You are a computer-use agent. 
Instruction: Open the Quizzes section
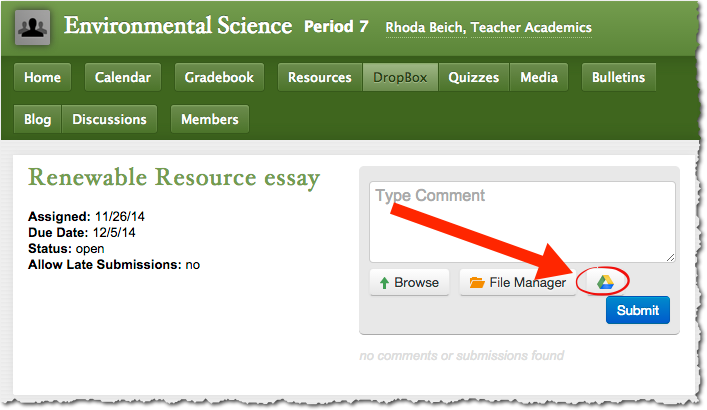[474, 77]
